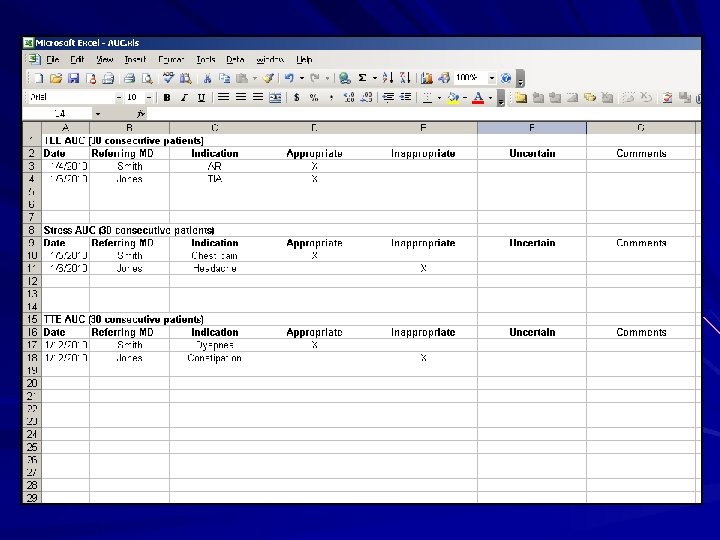720x540 pixels.
Task: Apply Currency Style with the dollar icon
Action: point(297,97)
